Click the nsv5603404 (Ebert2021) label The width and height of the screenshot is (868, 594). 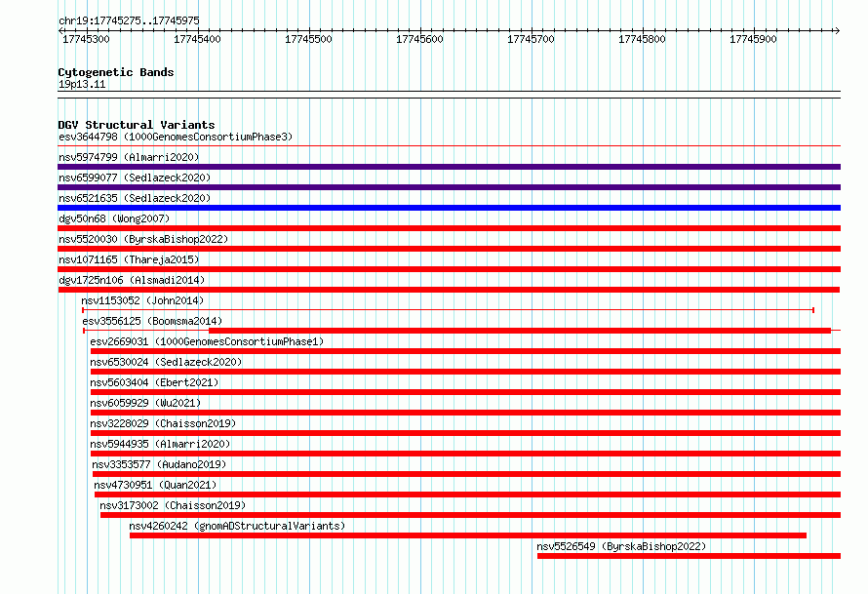point(154,382)
